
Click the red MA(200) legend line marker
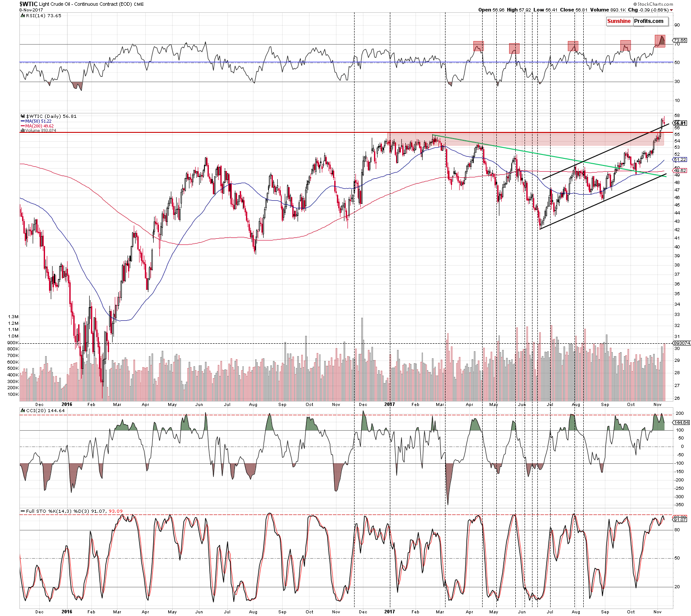click(x=23, y=126)
